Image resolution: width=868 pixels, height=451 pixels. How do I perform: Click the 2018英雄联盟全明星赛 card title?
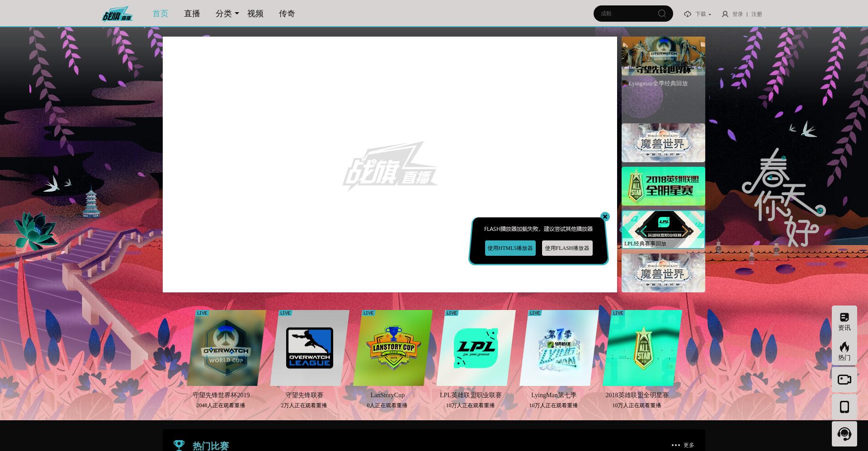637,395
